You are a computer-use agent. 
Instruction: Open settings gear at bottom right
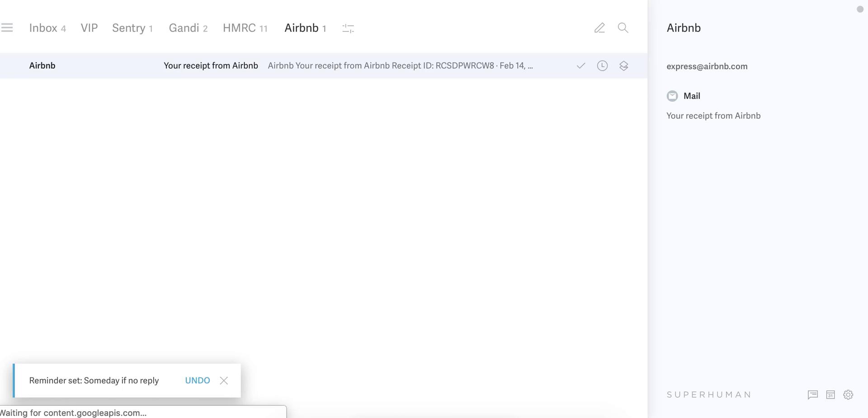[x=848, y=395]
